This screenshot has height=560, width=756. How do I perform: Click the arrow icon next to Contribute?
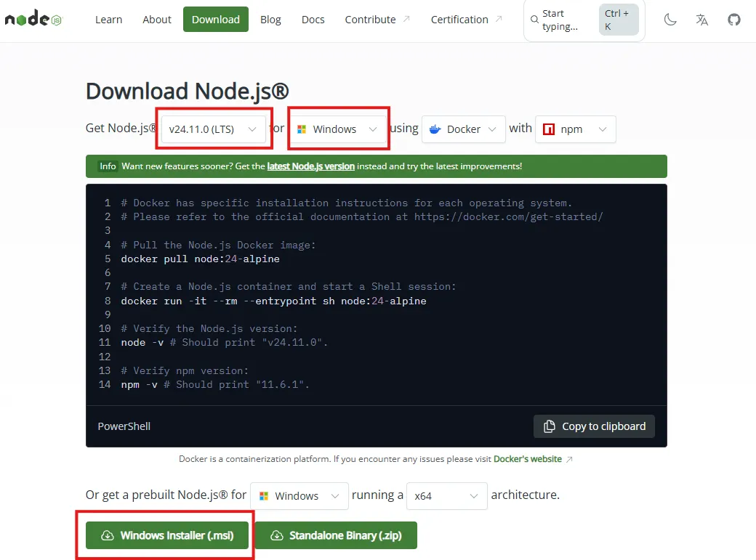[x=406, y=19]
